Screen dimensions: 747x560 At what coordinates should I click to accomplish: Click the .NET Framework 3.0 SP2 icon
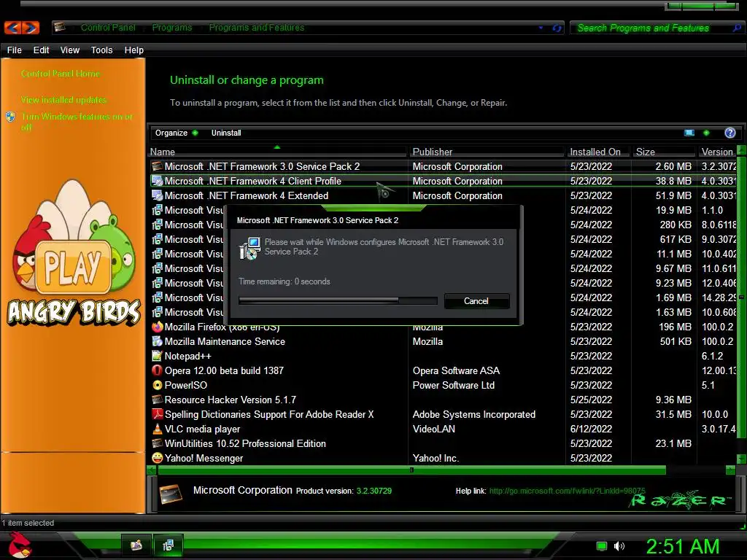click(157, 166)
